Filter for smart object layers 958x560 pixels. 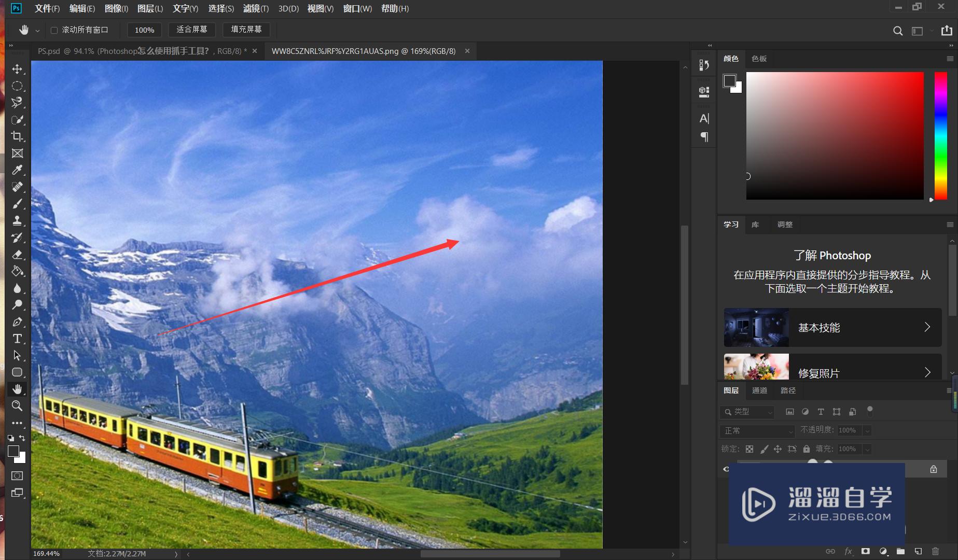click(852, 412)
